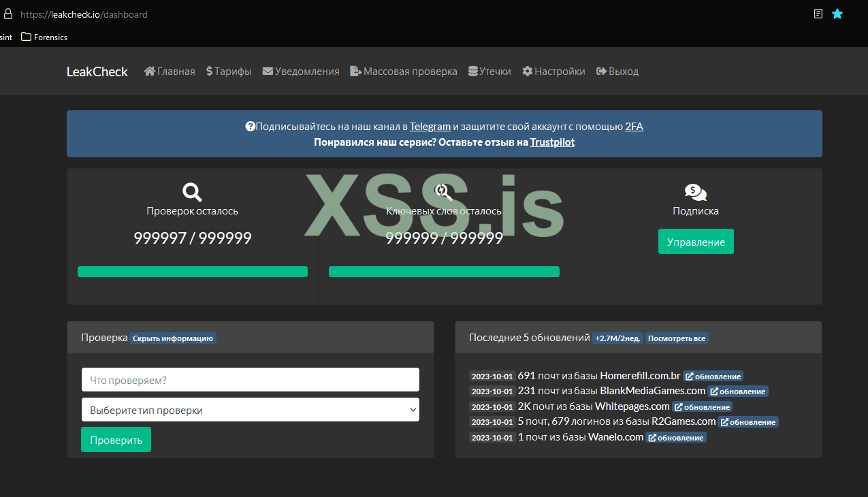Click the dollar icon next to Тарифы

(210, 71)
